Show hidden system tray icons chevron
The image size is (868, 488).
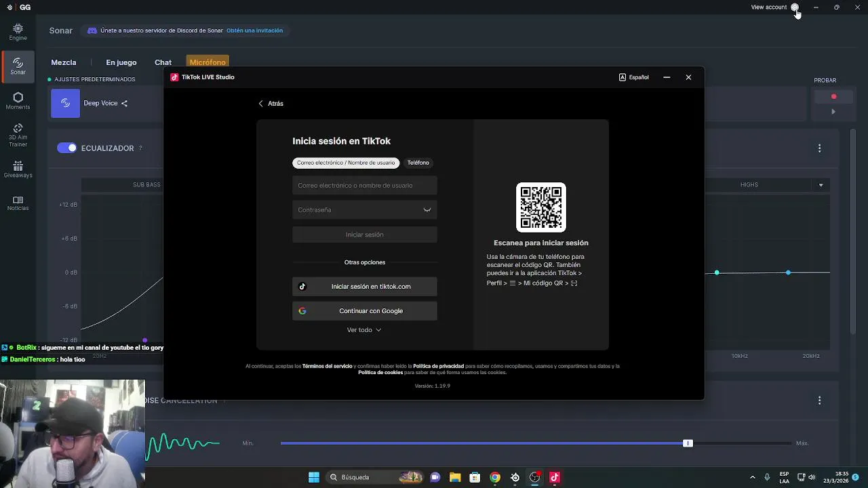(753, 477)
